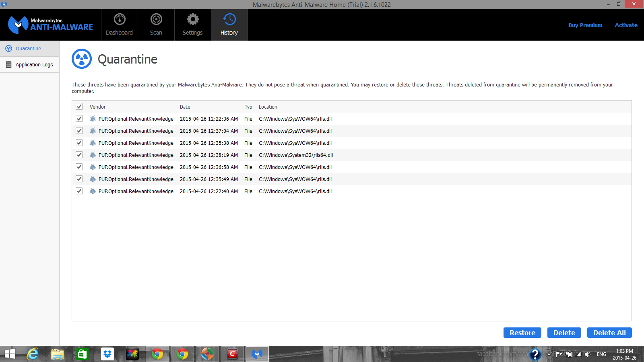Screen dimensions: 644x362
Task: Click the Delete All button
Action: coord(609,333)
